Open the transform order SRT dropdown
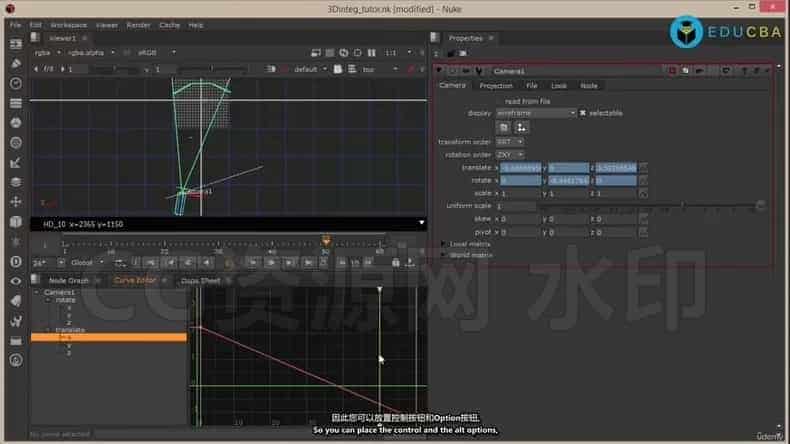The width and height of the screenshot is (790, 444). [x=509, y=142]
